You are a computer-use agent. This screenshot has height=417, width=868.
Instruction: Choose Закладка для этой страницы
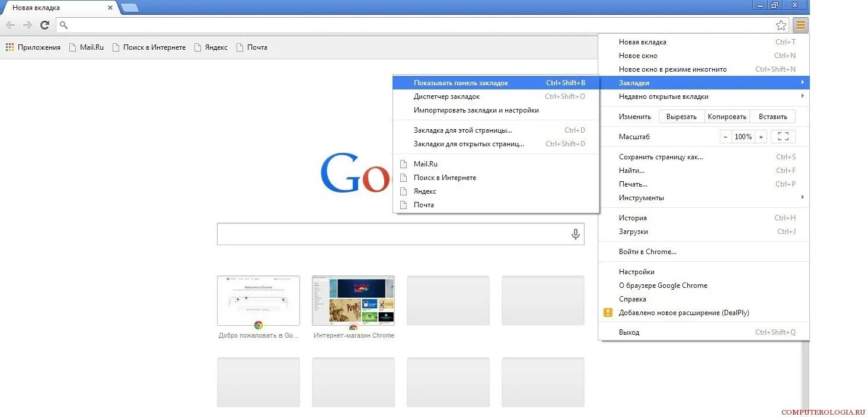point(496,130)
